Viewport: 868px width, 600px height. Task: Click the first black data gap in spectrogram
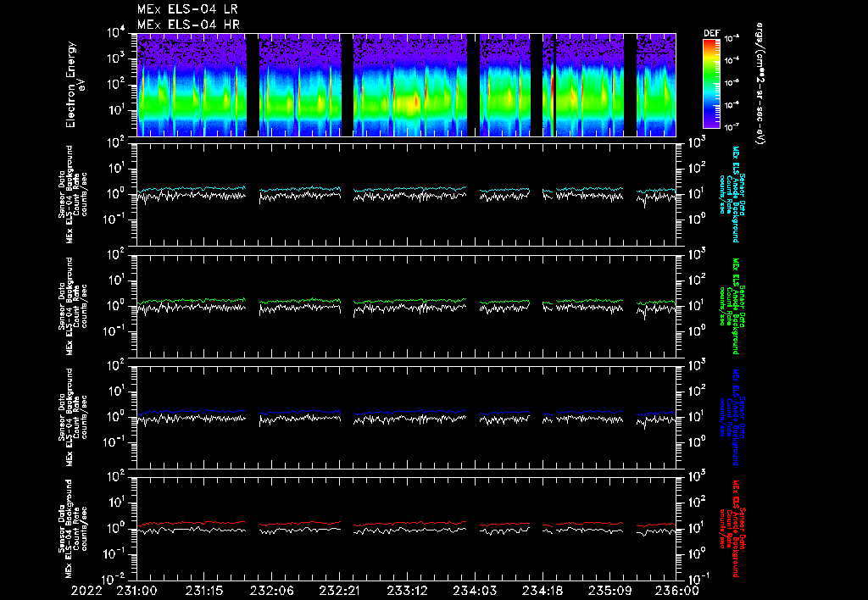pyautogui.click(x=253, y=85)
